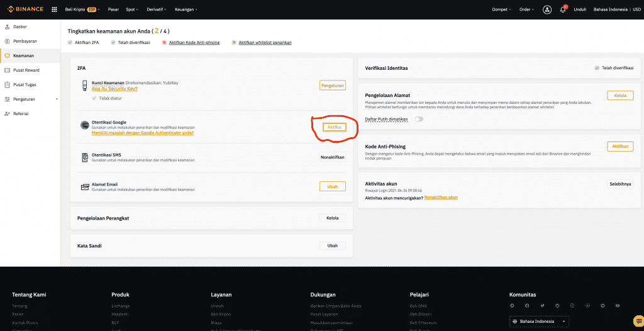This screenshot has height=331, width=644.
Task: Open 'Apa itu Security Key?' link
Action: 114,89
